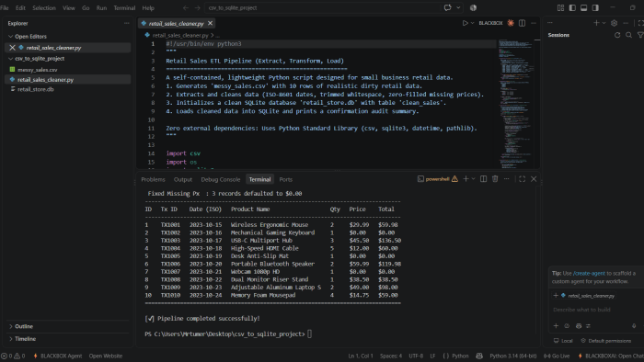Click the retail_sales_cleaner.py context chip in chat
This screenshot has height=362, width=644.
[588, 296]
